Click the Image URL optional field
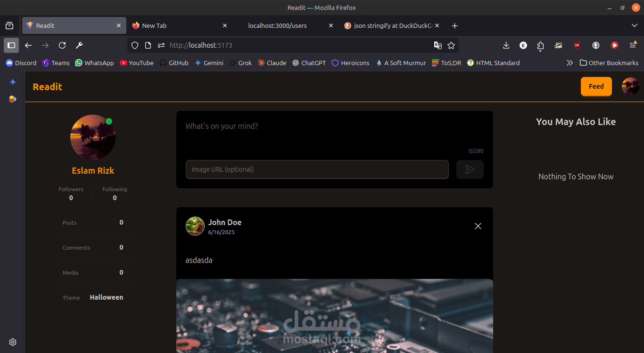The image size is (644, 353). (x=317, y=169)
